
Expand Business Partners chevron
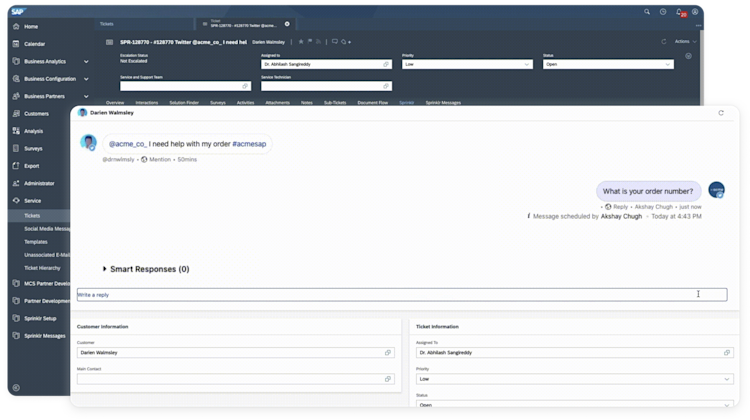(86, 97)
